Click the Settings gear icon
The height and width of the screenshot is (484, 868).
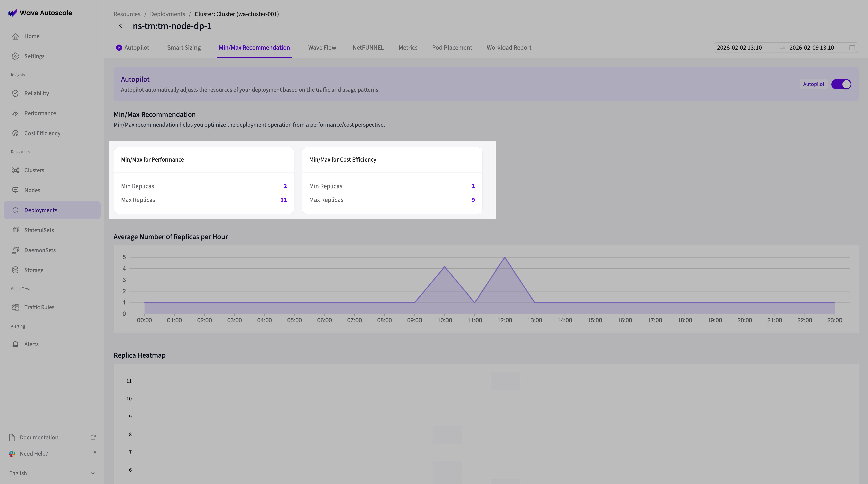(15, 56)
